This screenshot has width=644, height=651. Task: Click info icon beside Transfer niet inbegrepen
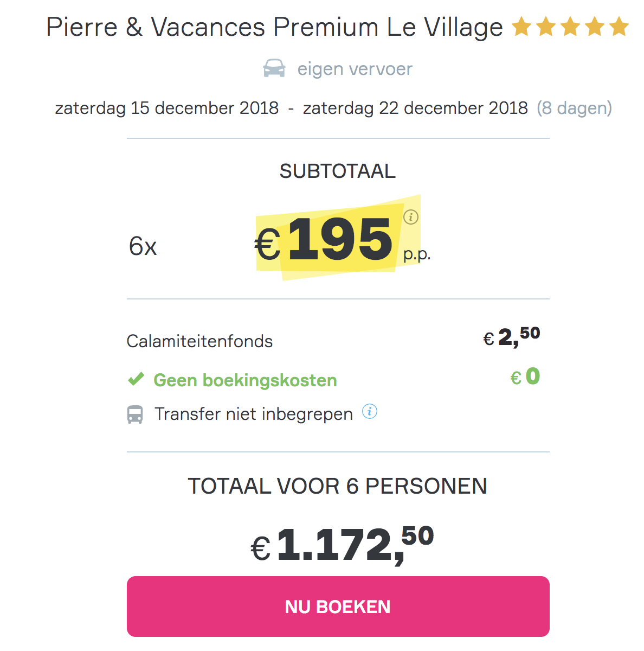click(x=370, y=411)
